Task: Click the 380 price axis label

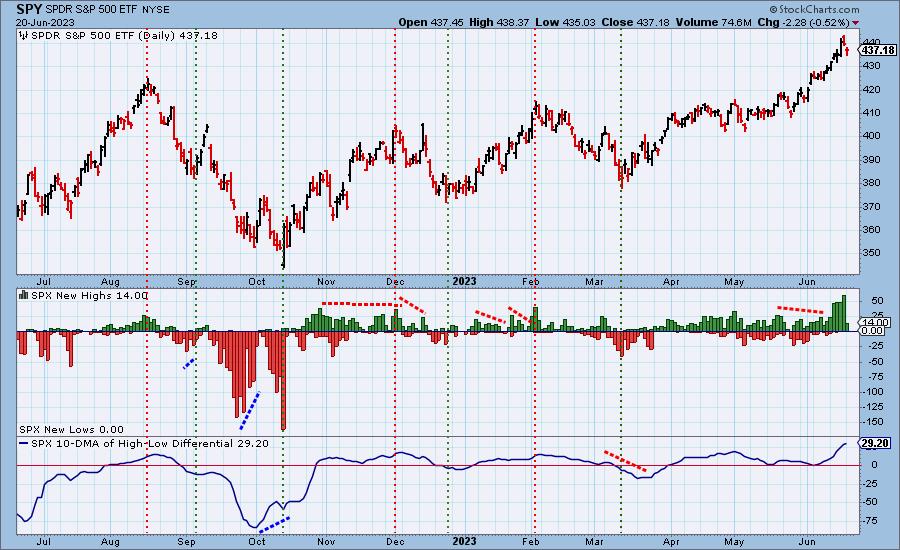Action: [871, 183]
